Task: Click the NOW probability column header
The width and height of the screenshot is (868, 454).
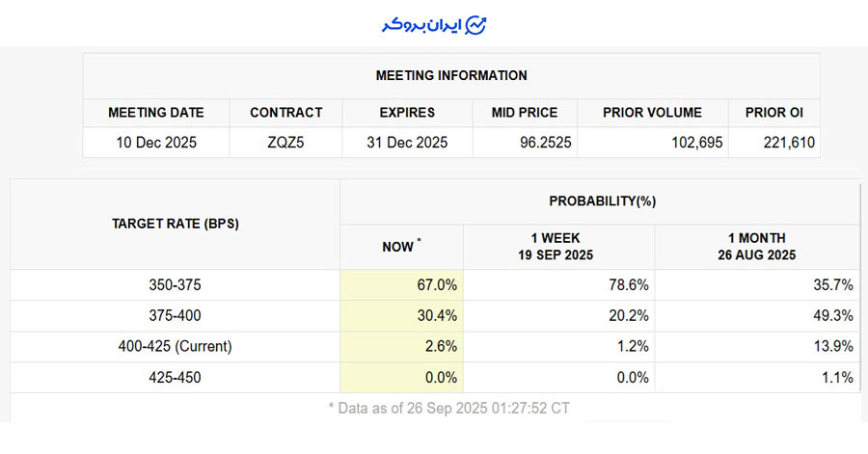Action: [x=400, y=247]
